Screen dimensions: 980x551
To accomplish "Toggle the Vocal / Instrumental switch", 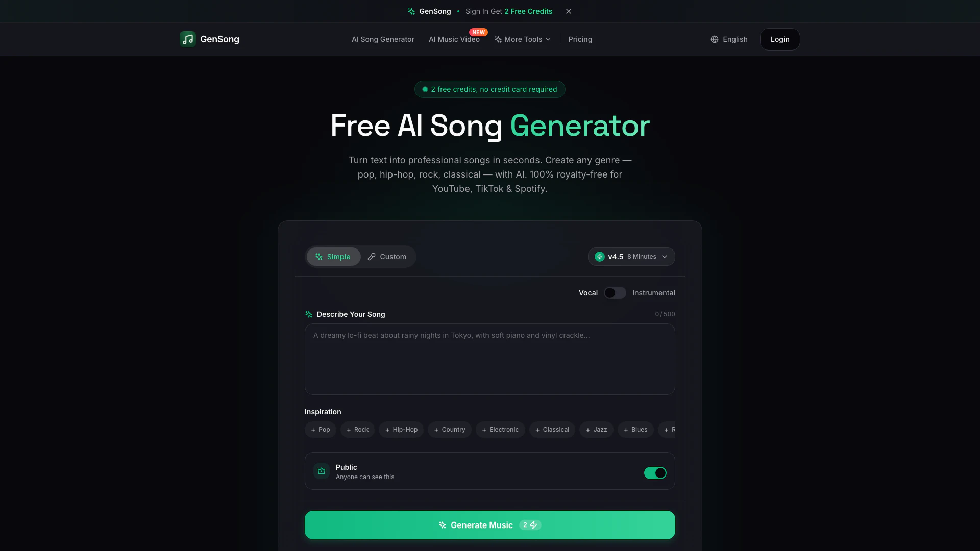I will 615,293.
